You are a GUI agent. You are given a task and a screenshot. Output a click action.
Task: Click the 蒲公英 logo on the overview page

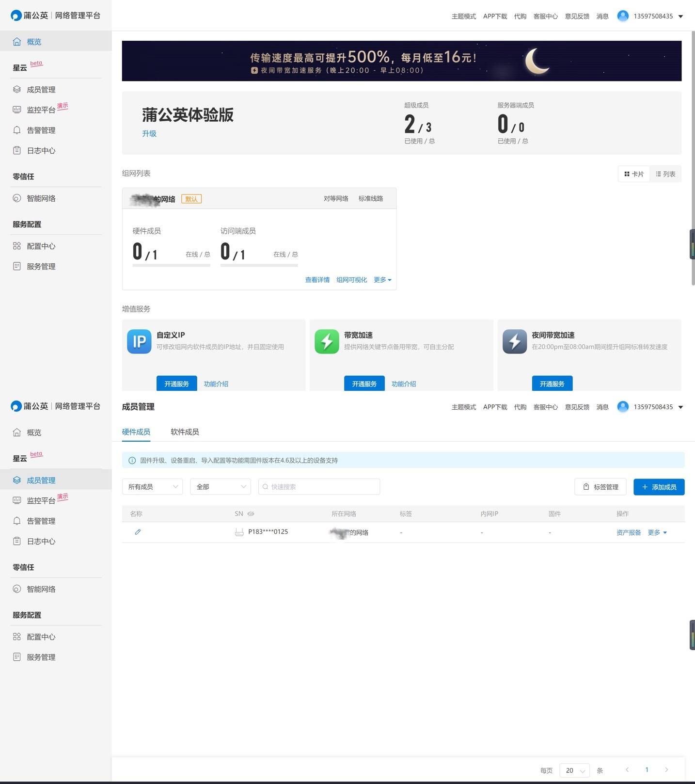click(29, 16)
